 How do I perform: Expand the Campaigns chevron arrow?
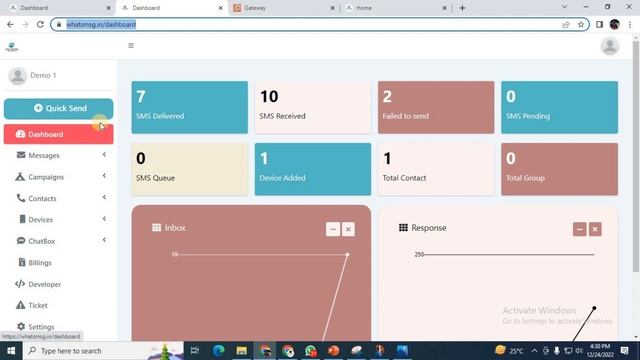[104, 176]
